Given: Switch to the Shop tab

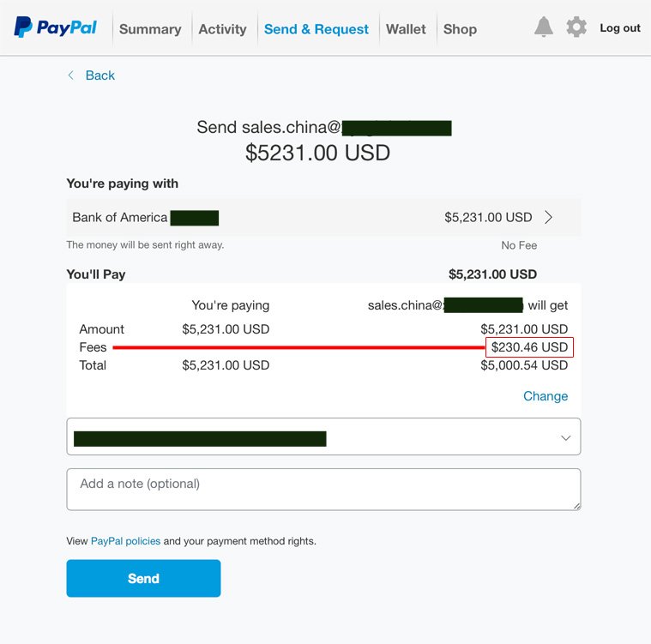Looking at the screenshot, I should (x=460, y=29).
